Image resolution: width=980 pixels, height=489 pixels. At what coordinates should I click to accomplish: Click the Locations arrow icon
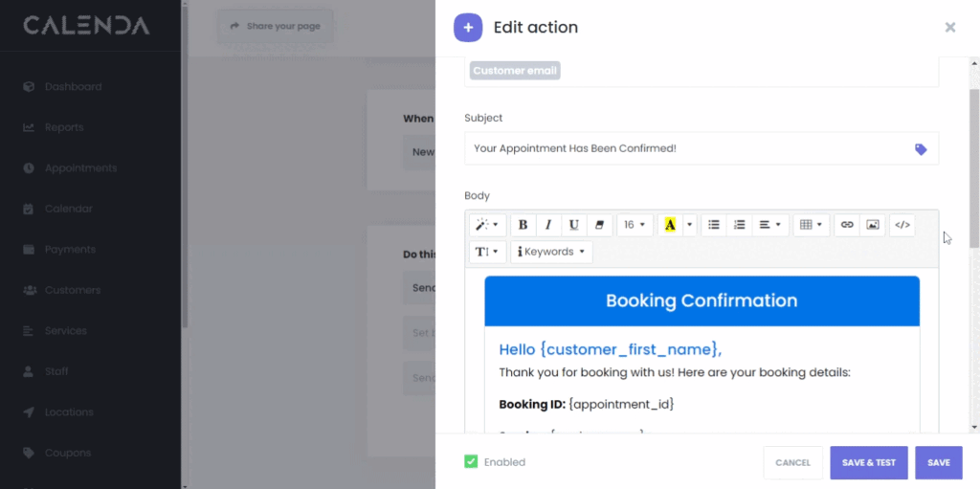pos(28,412)
